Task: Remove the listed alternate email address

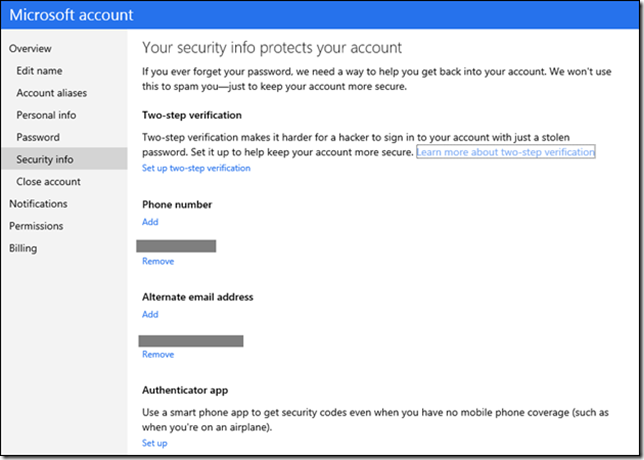Action: pyautogui.click(x=158, y=354)
